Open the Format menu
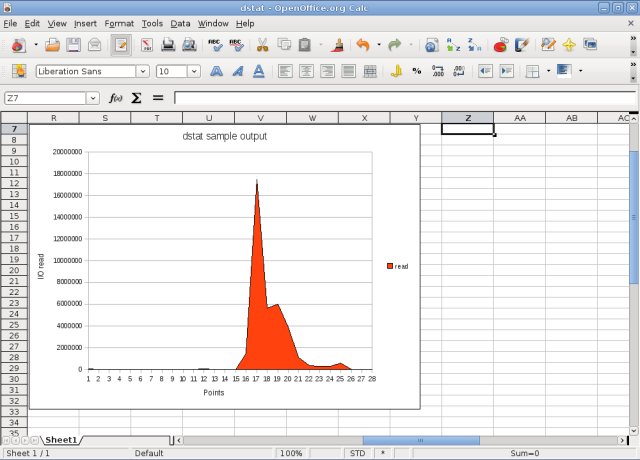 point(119,24)
